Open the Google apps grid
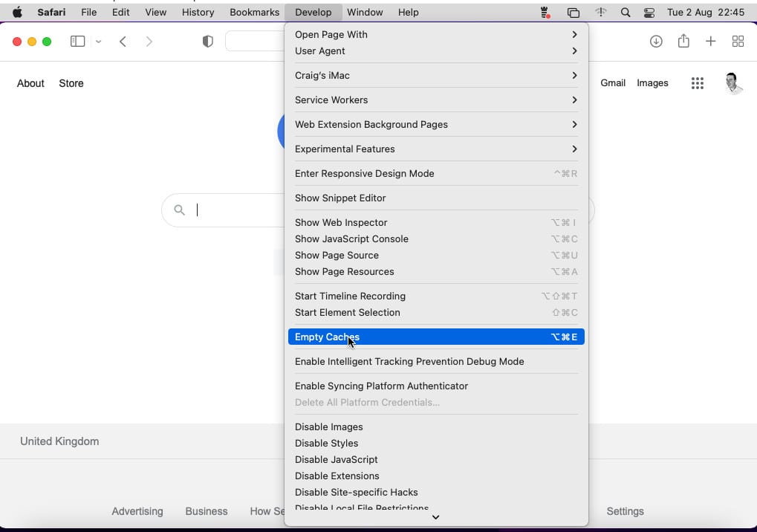The height and width of the screenshot is (532, 757). click(697, 83)
